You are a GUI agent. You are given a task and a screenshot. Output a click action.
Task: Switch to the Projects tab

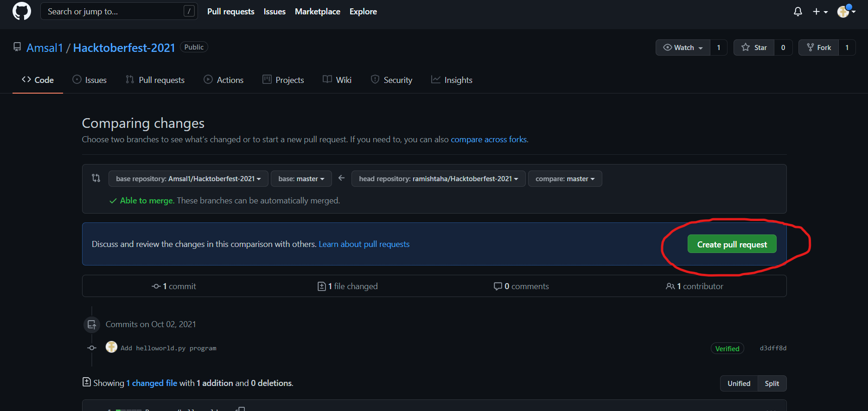click(283, 80)
